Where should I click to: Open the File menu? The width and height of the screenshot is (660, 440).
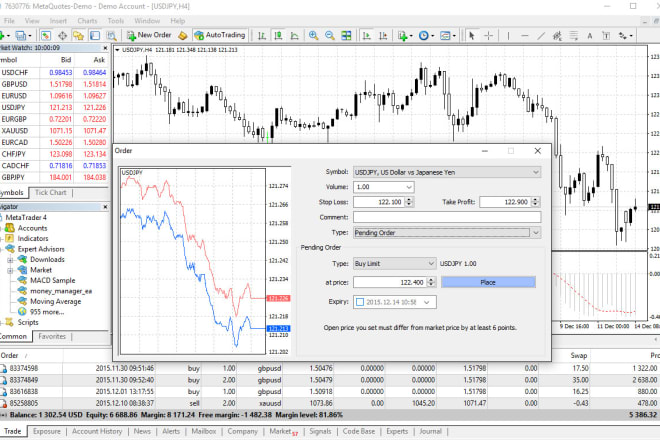click(9, 21)
